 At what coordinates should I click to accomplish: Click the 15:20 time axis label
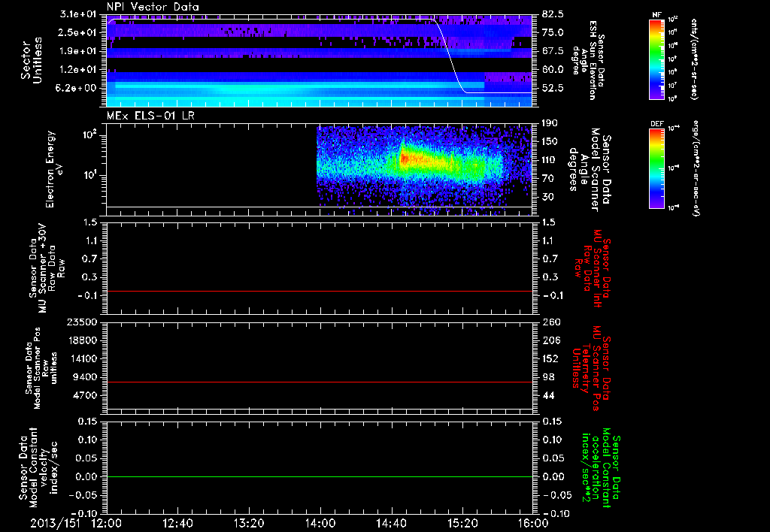coord(462,523)
